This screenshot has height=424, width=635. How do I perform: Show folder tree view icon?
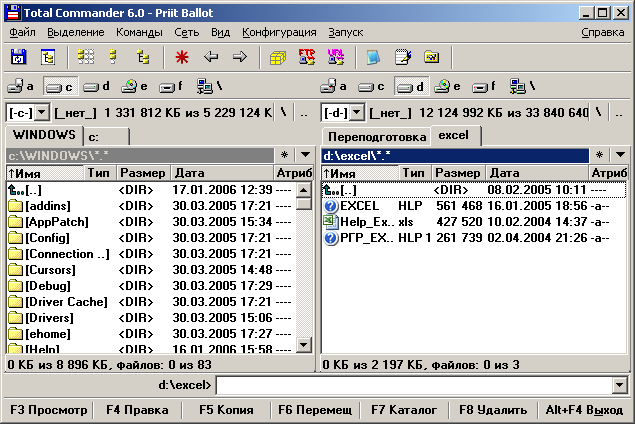(x=143, y=57)
